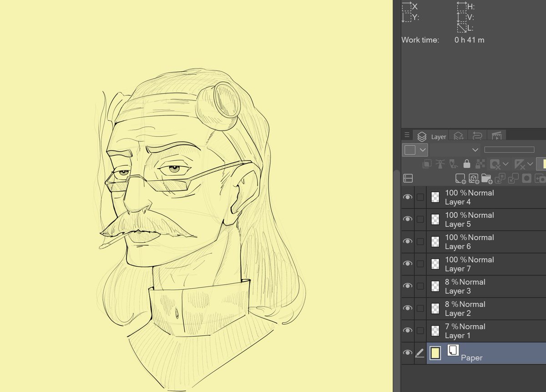546x392 pixels.
Task: Click the Set as Draft Layer icon
Action: click(453, 164)
